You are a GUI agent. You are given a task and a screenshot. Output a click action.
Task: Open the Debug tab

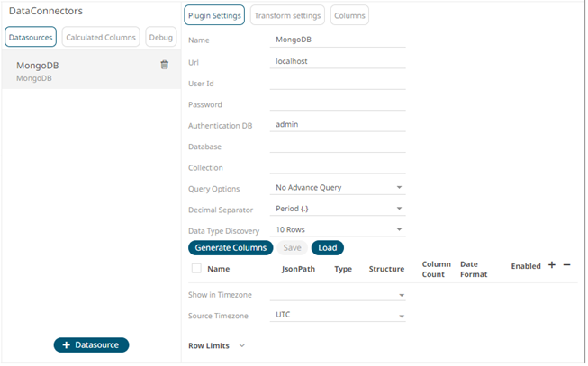point(160,37)
